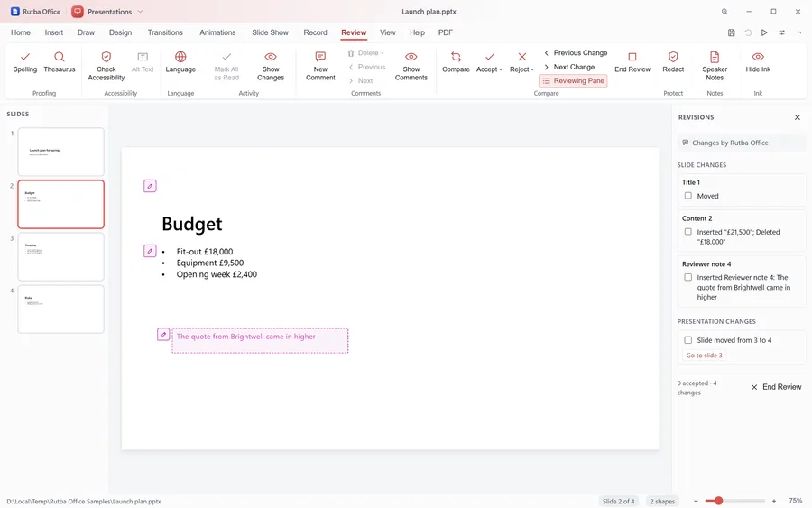This screenshot has width=812, height=508.
Task: Click Check Accessibility in the ribbon
Action: (x=106, y=66)
